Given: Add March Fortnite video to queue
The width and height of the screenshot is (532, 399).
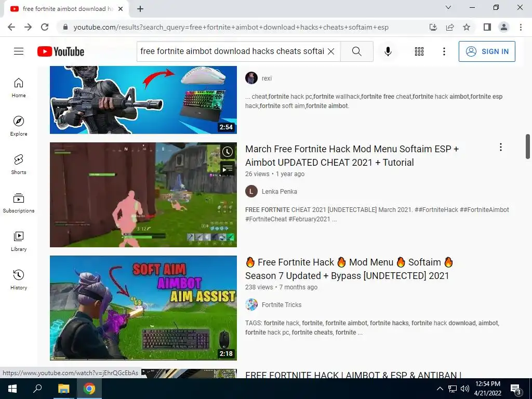Looking at the screenshot, I should [x=228, y=168].
